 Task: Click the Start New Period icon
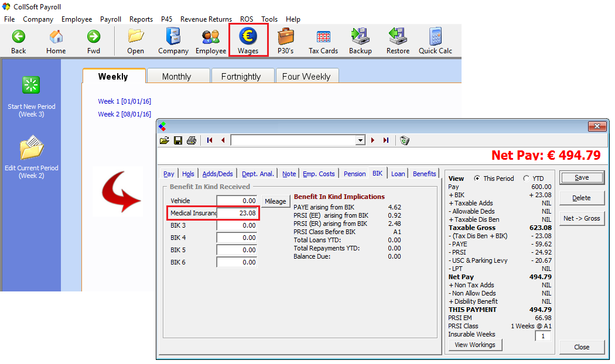click(x=31, y=85)
